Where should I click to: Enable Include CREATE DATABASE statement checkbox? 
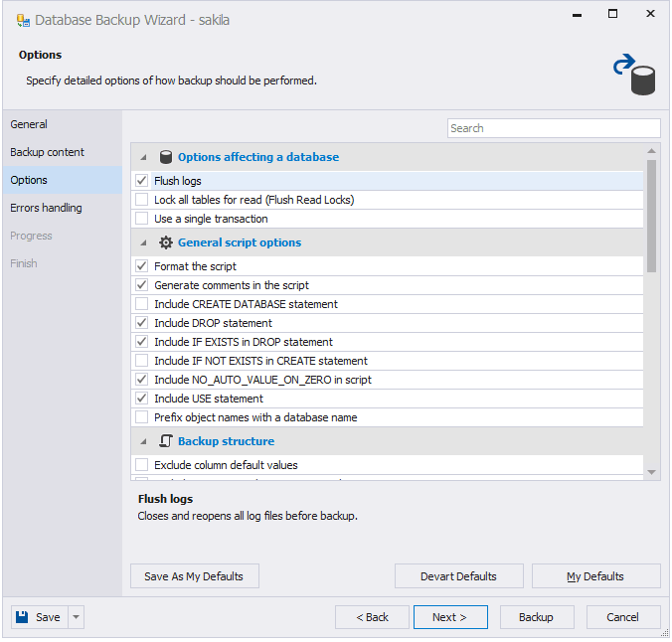tap(142, 304)
